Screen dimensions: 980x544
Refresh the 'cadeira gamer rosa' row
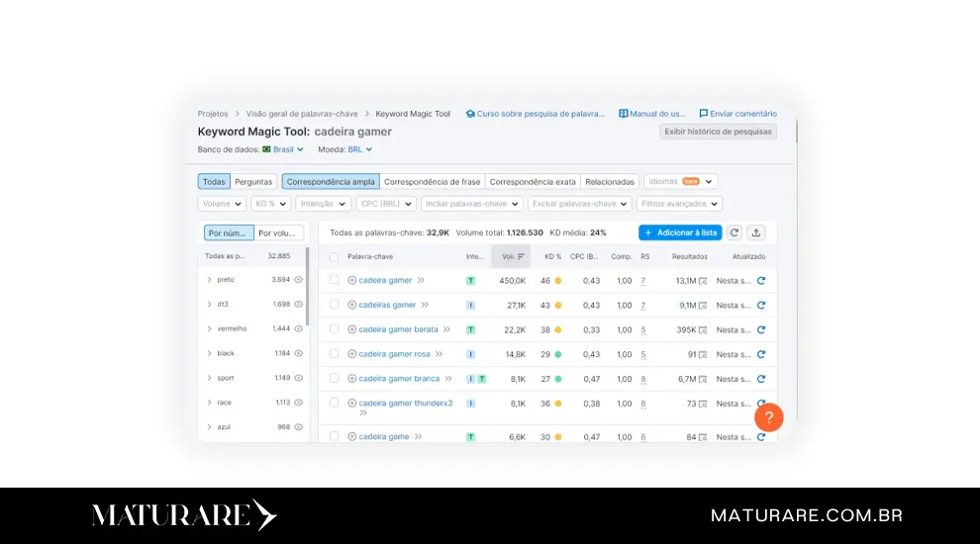click(761, 354)
